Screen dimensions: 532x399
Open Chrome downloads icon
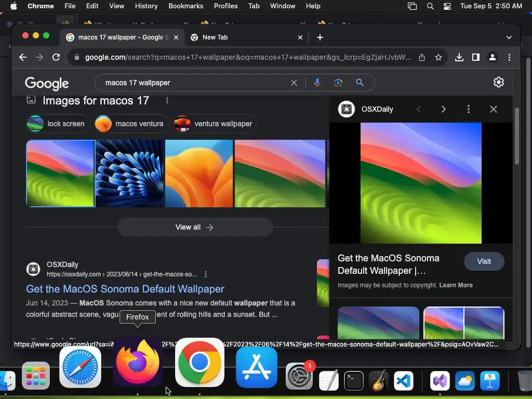tap(459, 57)
